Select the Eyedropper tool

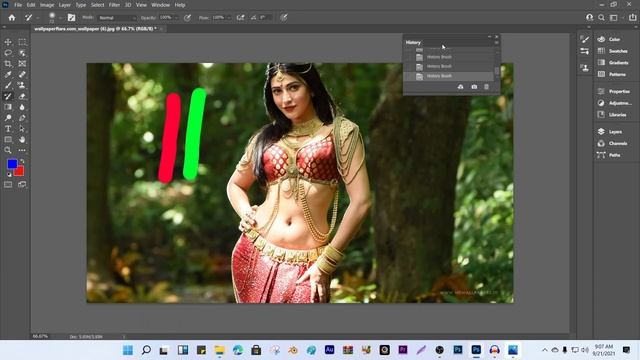[x=8, y=75]
